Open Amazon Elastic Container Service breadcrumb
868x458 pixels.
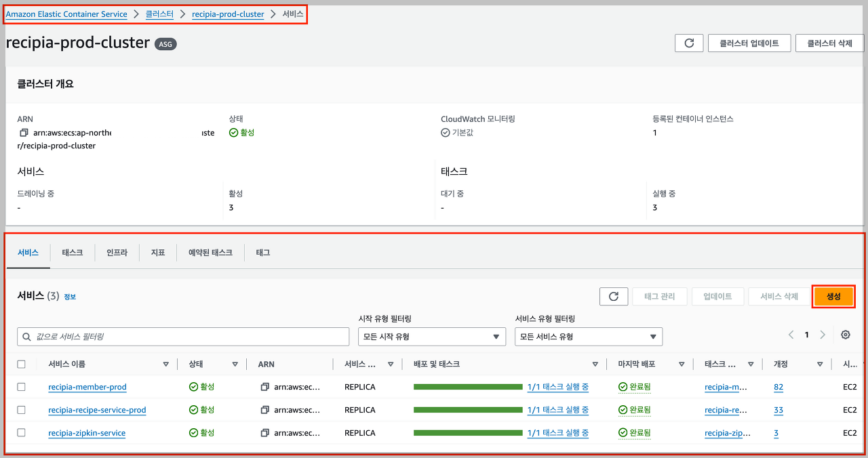tap(66, 14)
